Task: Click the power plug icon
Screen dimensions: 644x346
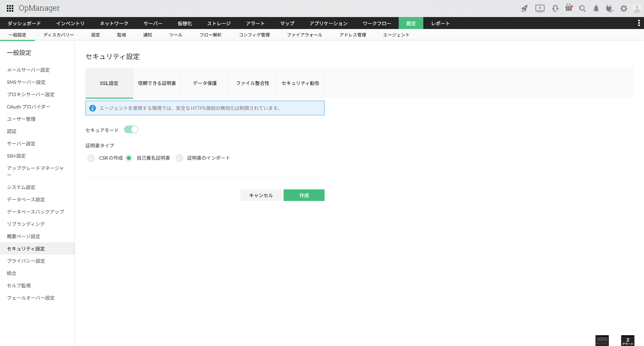Action: (x=609, y=9)
